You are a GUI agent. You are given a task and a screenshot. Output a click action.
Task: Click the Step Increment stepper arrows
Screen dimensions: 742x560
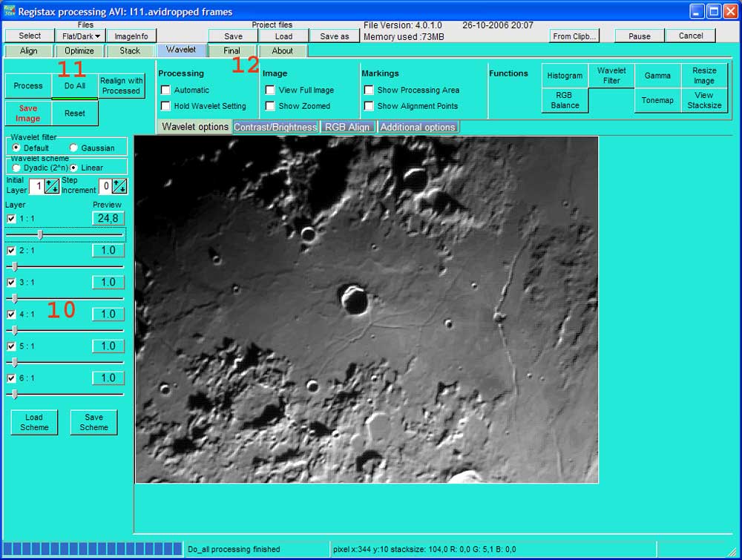(x=119, y=186)
